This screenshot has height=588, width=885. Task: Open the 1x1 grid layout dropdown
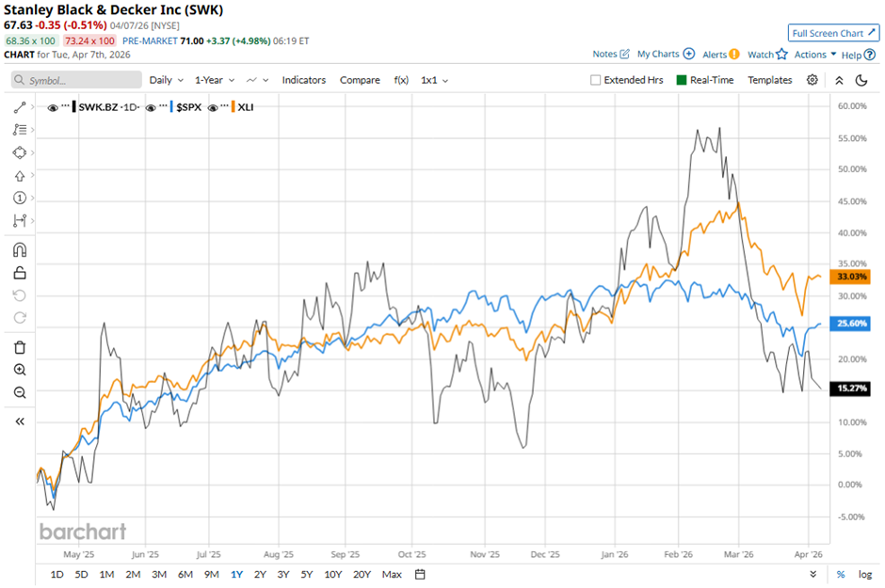pyautogui.click(x=435, y=80)
